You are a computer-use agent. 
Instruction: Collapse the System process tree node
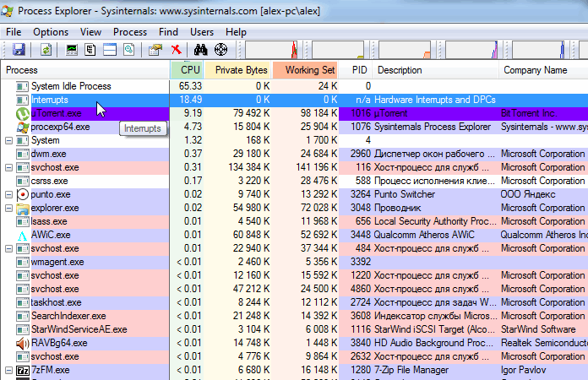(x=9, y=140)
